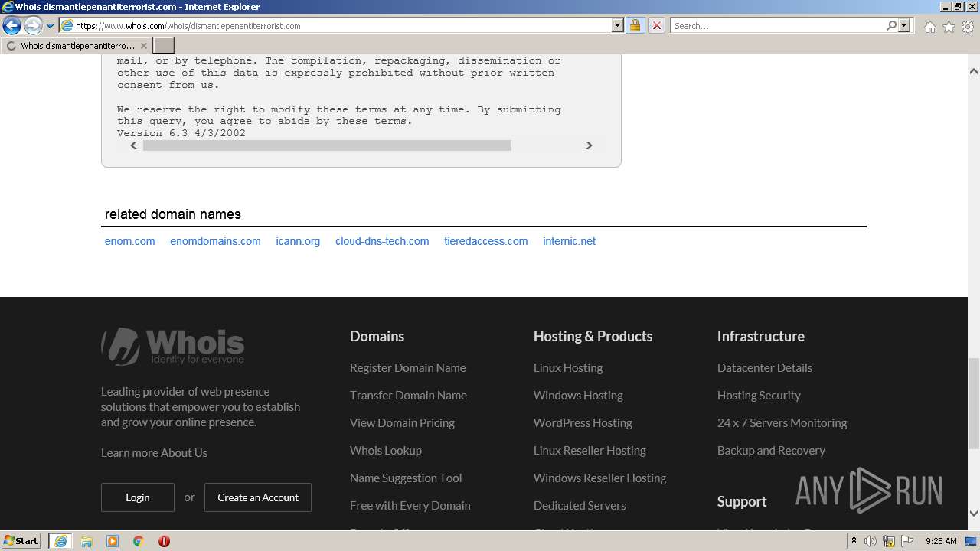Open View Domain Pricing link

click(x=402, y=422)
